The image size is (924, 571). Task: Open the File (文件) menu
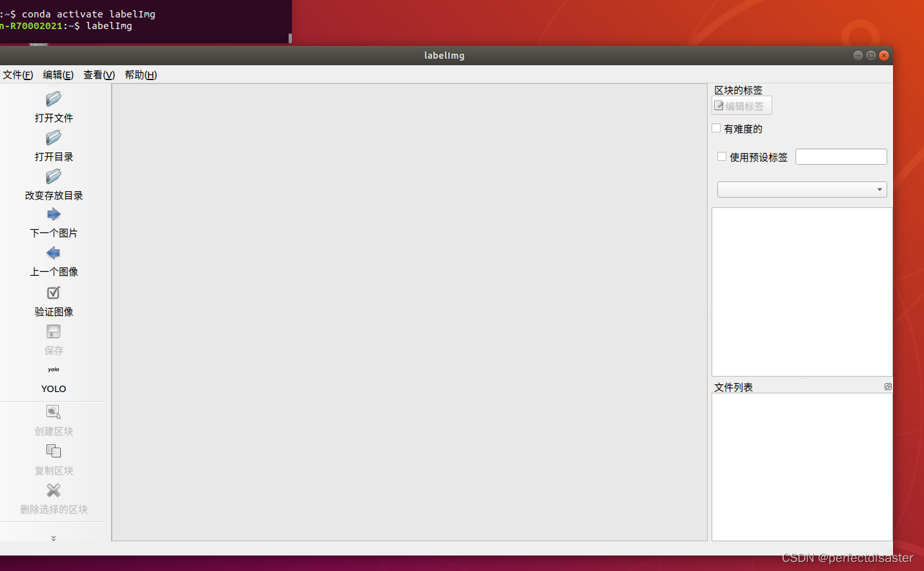[17, 75]
